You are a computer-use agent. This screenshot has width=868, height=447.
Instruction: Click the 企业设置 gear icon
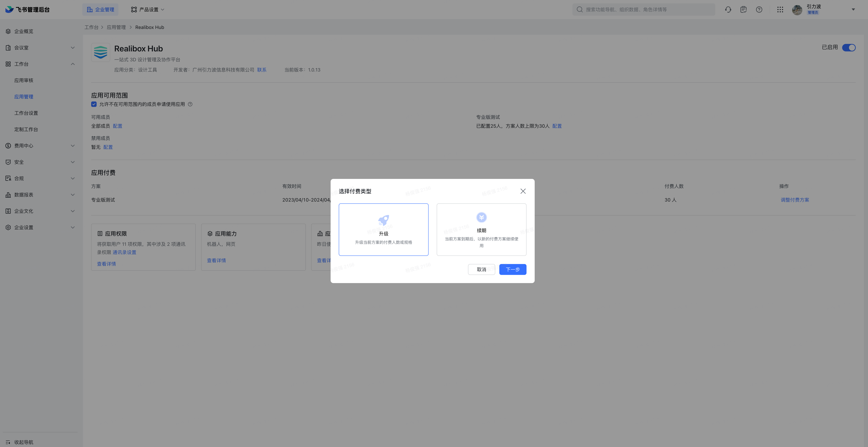pyautogui.click(x=8, y=227)
